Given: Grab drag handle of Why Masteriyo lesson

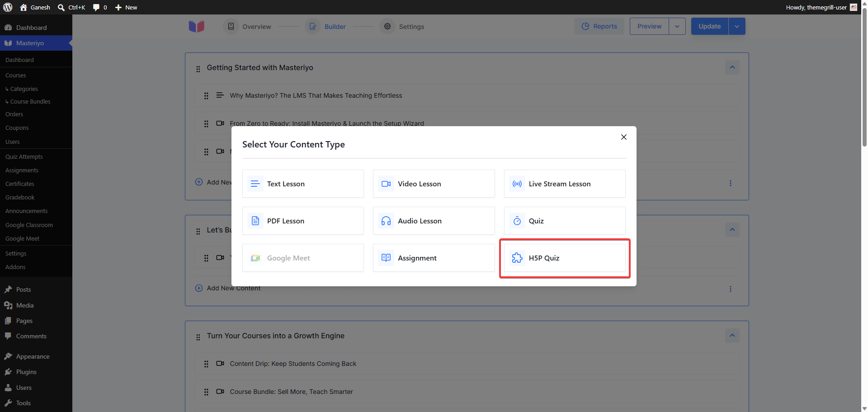Looking at the screenshot, I should point(206,96).
